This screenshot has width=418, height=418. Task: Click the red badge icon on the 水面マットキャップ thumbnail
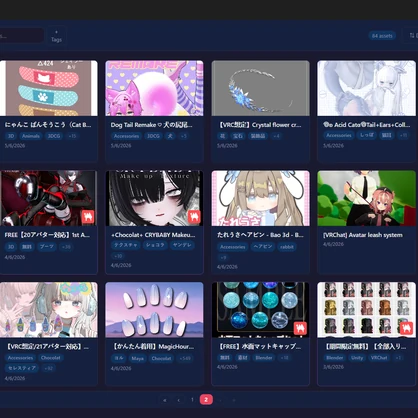(300, 328)
